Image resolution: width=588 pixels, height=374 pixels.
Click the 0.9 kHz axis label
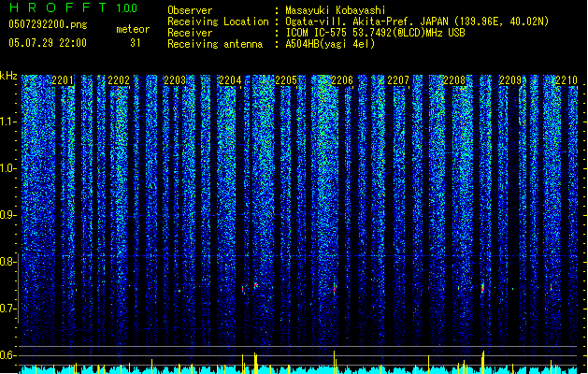coord(8,215)
